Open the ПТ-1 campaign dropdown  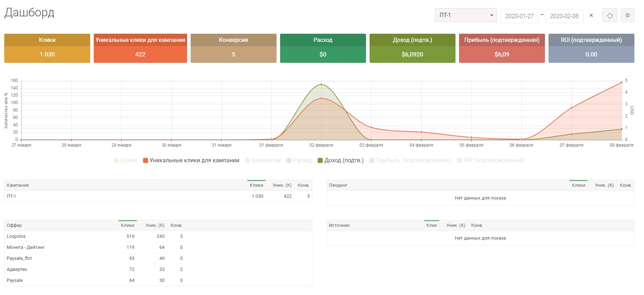tap(465, 15)
